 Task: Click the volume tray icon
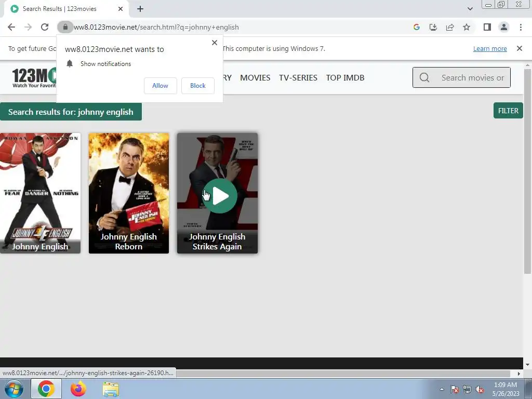[x=480, y=389]
